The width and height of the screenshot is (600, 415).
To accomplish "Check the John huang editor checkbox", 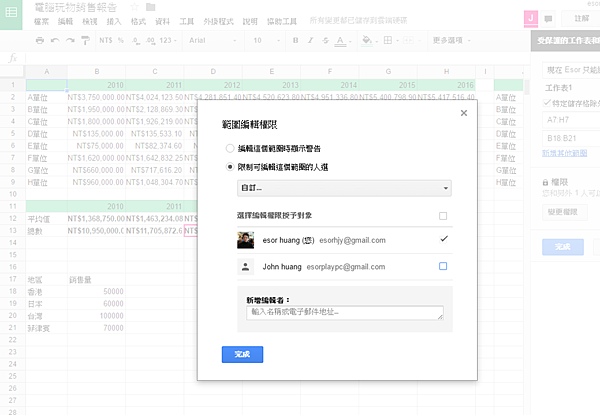I will 443,266.
